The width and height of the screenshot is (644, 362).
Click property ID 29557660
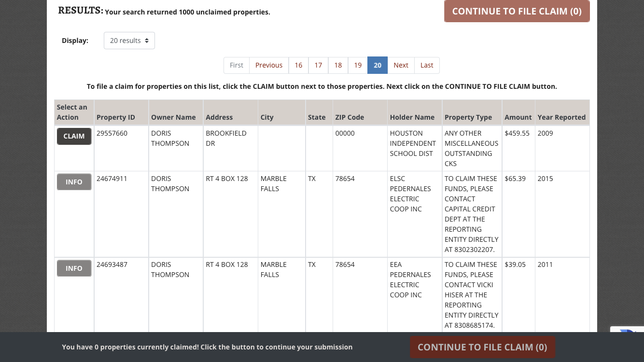(112, 133)
